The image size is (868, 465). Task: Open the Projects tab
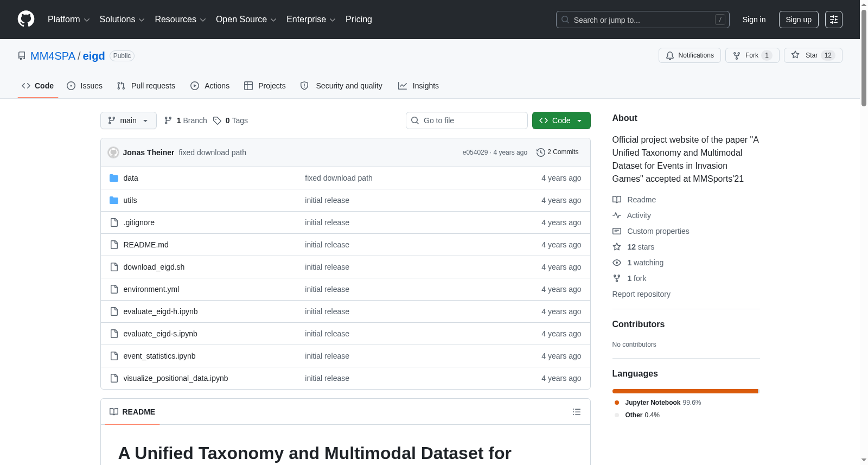point(265,86)
